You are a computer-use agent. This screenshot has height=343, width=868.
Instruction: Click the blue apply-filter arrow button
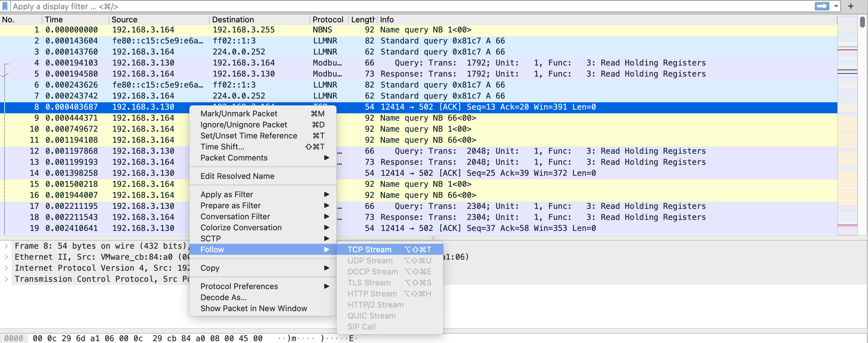click(821, 6)
